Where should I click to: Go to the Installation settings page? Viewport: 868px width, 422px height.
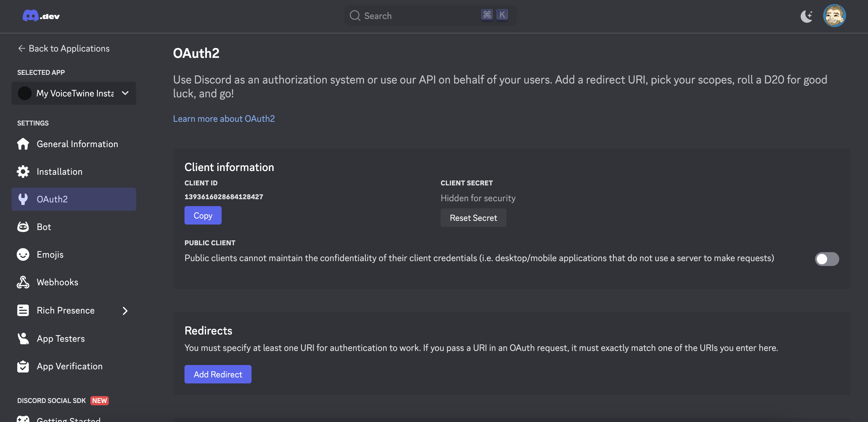click(x=74, y=172)
